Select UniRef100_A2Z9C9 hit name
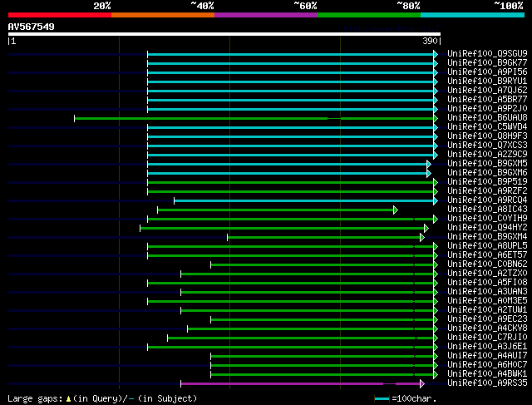Screen dimensions: 532x405 coord(487,155)
